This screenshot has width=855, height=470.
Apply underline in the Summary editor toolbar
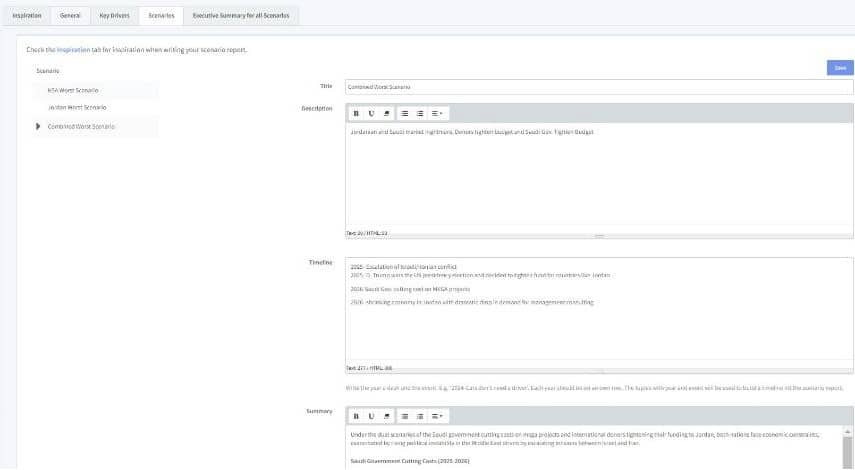371,415
